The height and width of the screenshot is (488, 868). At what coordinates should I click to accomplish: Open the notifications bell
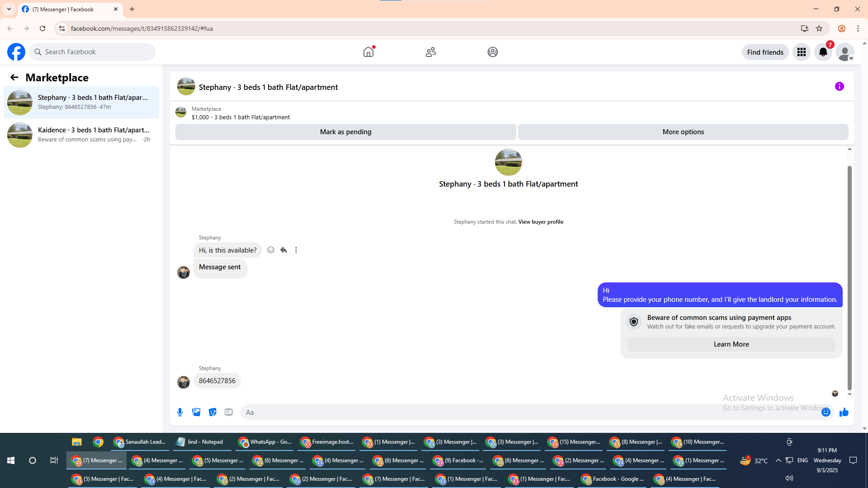pyautogui.click(x=823, y=52)
